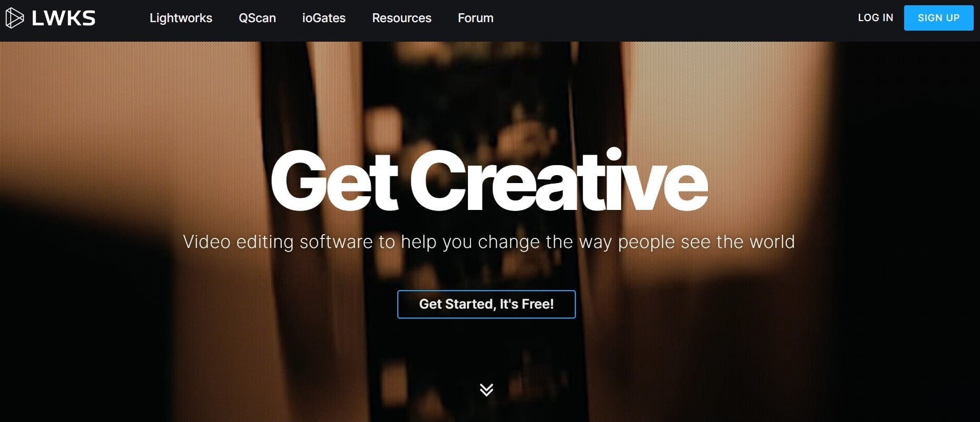Screen dimensions: 980x422
Task: Select ioGates in the top navigation
Action: 324,18
